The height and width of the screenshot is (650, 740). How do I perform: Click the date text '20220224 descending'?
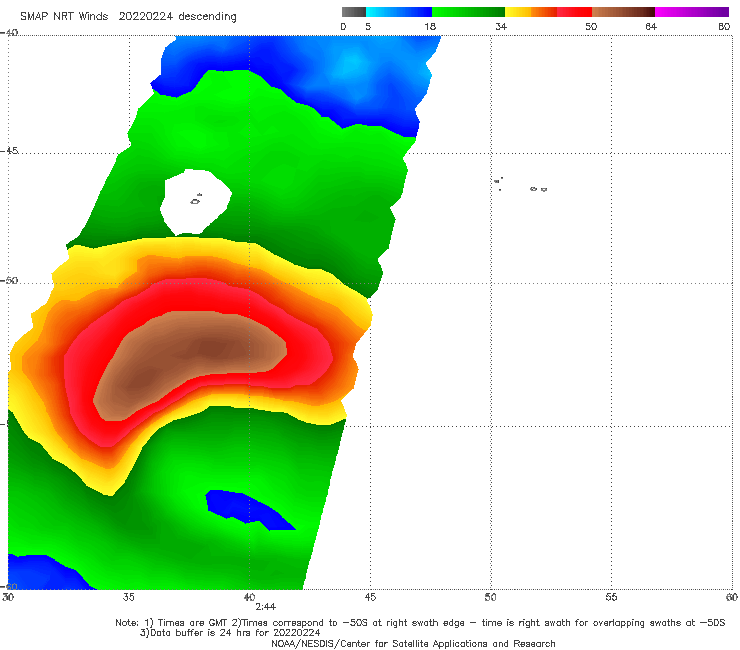tap(177, 17)
